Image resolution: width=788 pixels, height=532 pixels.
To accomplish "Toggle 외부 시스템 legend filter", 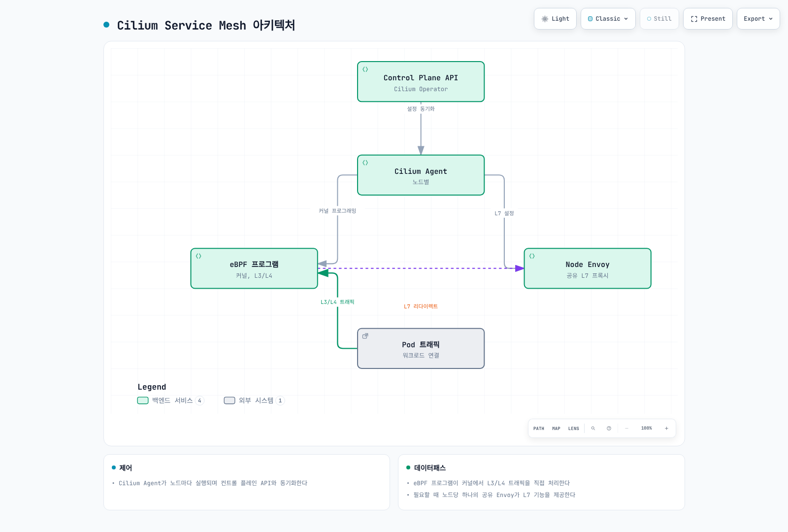I will coord(254,400).
